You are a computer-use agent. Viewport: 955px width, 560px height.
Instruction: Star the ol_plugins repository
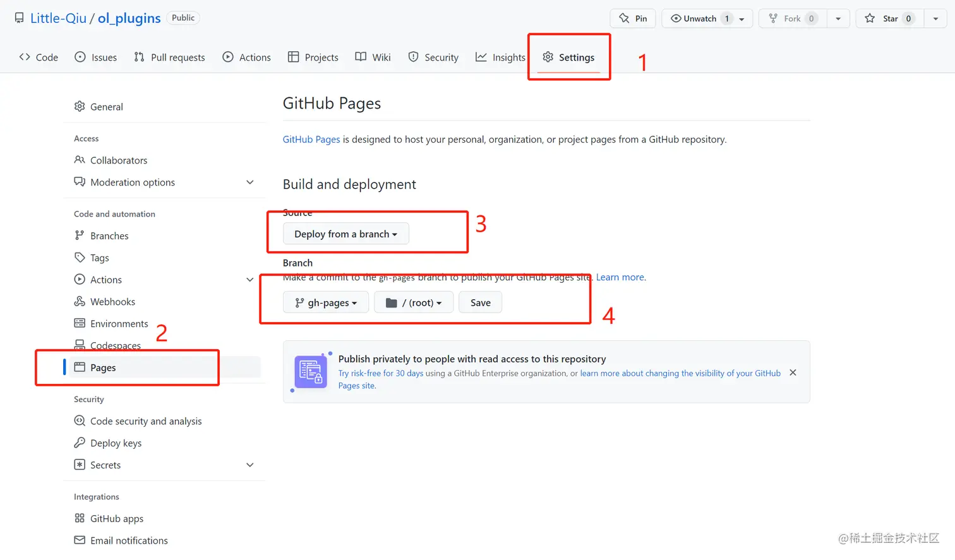click(889, 18)
